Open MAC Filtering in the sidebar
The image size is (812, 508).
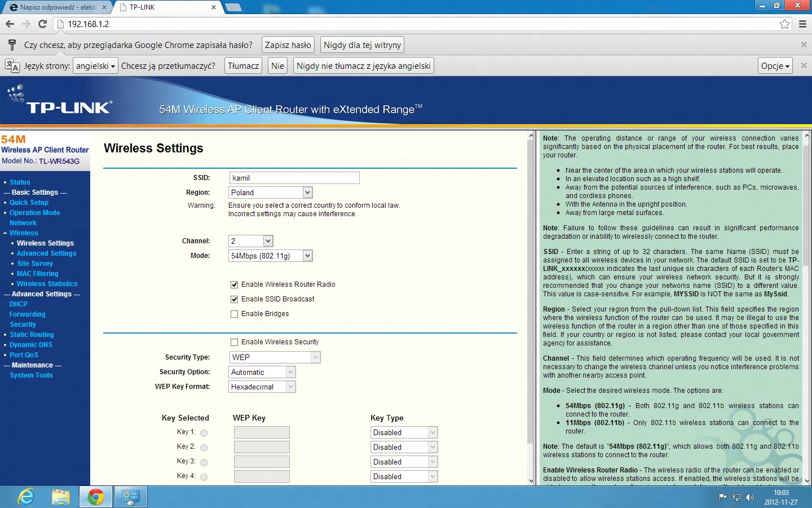tap(38, 274)
